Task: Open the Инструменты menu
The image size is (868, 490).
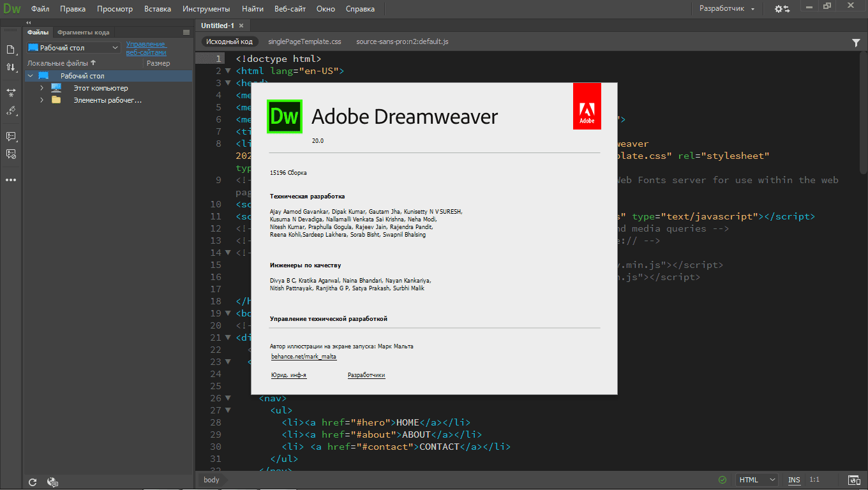Action: coord(206,9)
